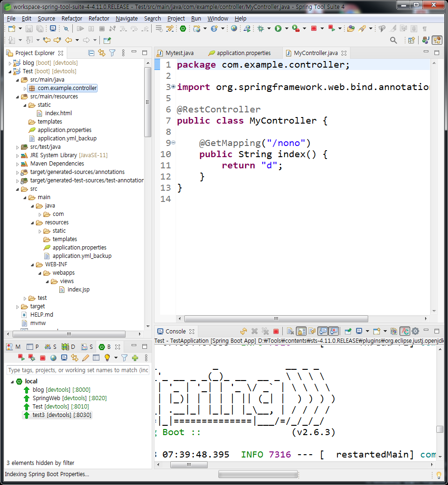Click Remove Launch gray X in console
This screenshot has width=448, height=485.
254,331
